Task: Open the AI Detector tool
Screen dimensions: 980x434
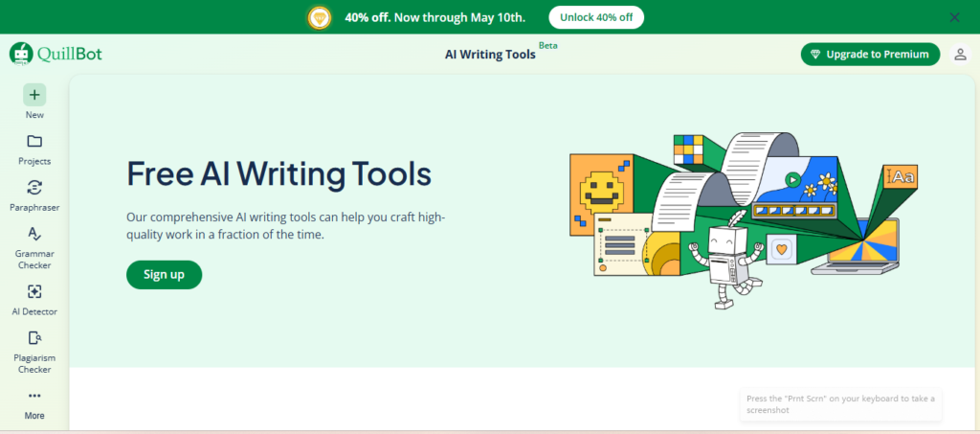Action: (x=34, y=300)
